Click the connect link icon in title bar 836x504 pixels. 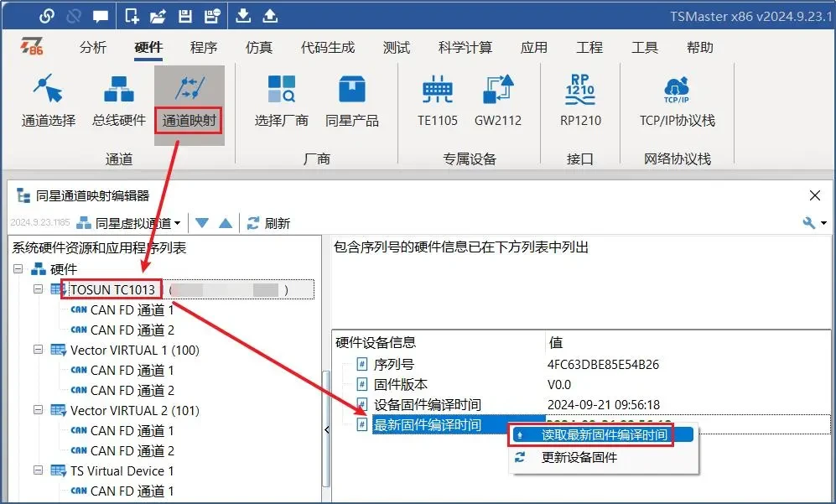pos(46,17)
